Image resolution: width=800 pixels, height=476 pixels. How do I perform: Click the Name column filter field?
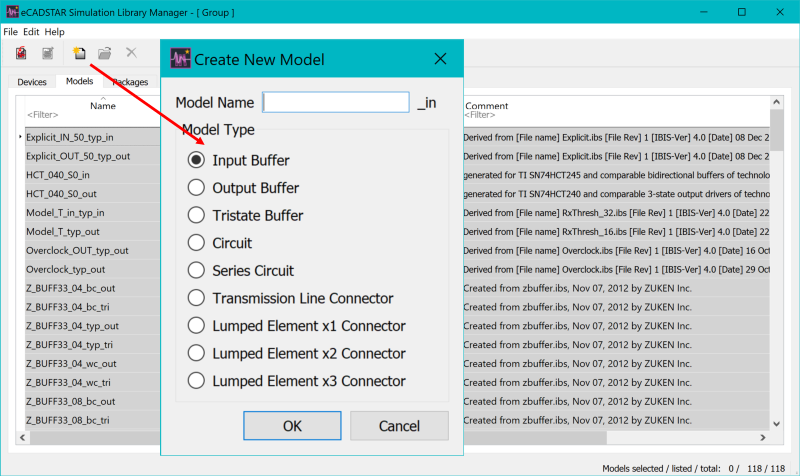[43, 115]
